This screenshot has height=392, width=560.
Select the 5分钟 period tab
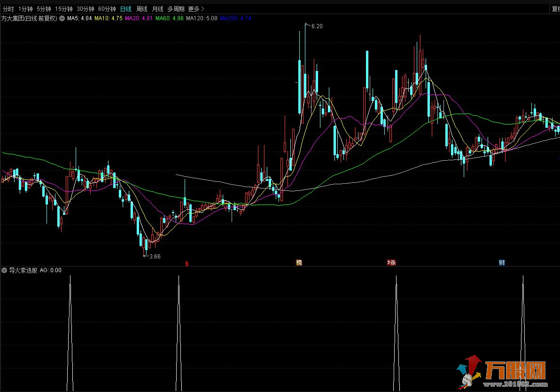[44, 9]
